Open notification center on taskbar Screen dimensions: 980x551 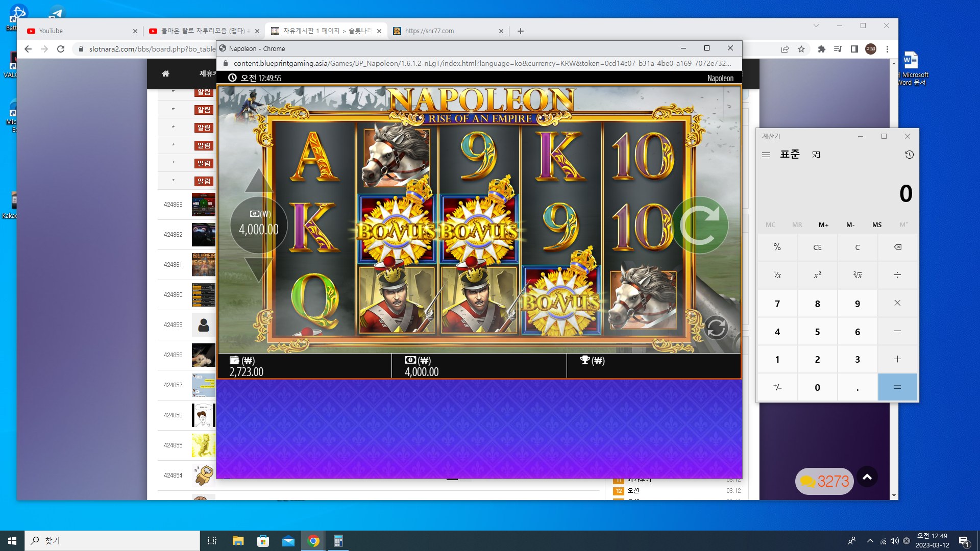(x=964, y=541)
